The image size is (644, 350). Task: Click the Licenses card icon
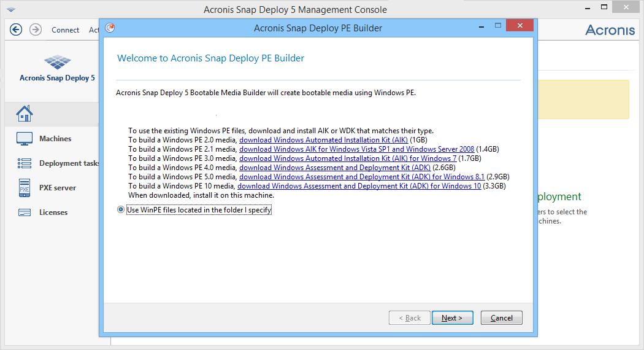click(x=25, y=212)
